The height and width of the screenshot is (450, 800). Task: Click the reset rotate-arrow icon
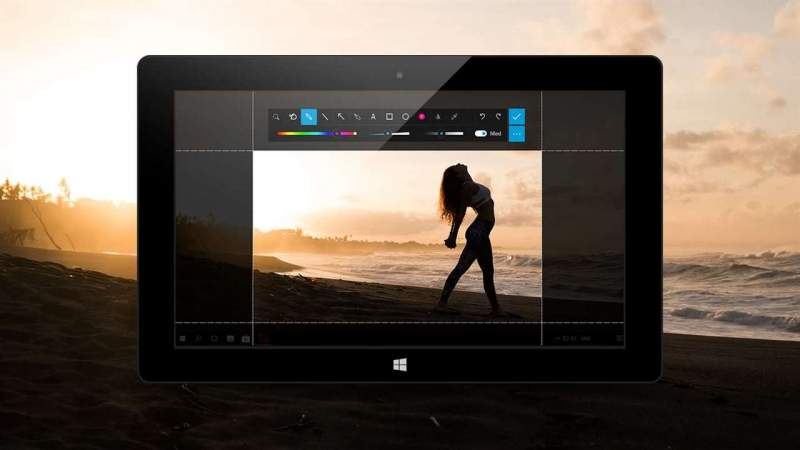pos(292,117)
